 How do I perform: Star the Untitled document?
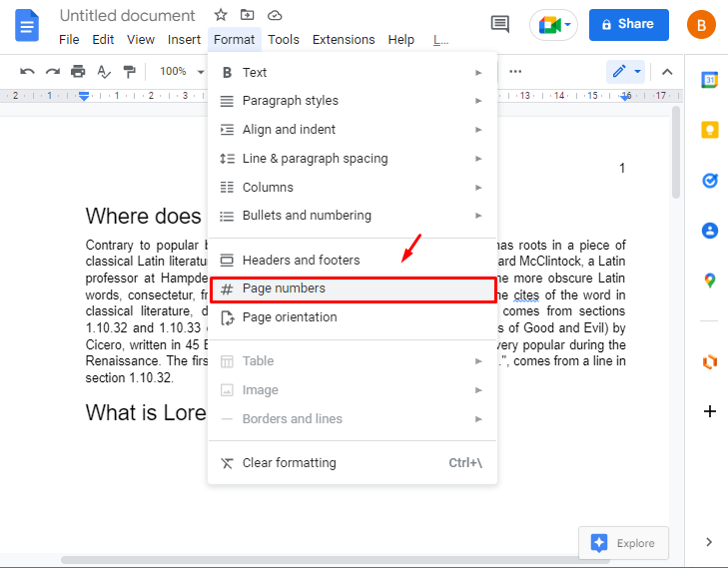pyautogui.click(x=221, y=15)
